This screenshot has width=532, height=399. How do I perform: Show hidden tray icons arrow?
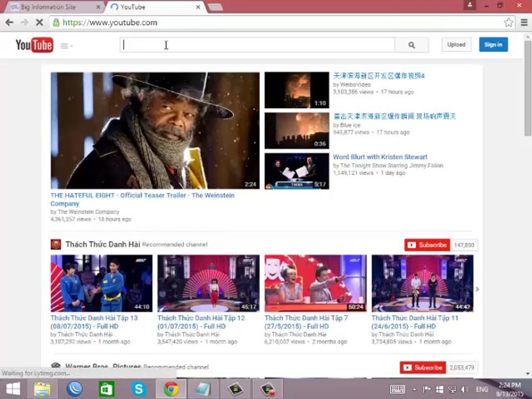tap(415, 390)
